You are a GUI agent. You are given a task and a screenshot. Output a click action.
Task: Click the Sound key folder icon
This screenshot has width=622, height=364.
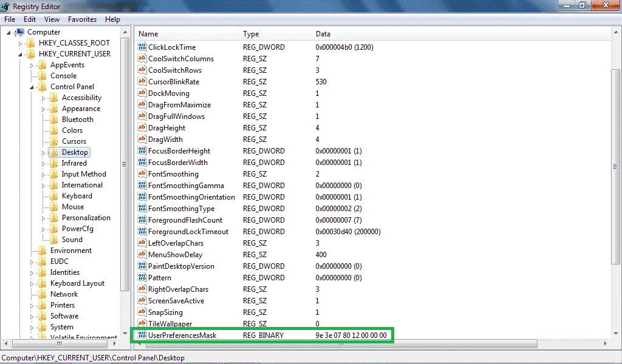click(x=53, y=240)
